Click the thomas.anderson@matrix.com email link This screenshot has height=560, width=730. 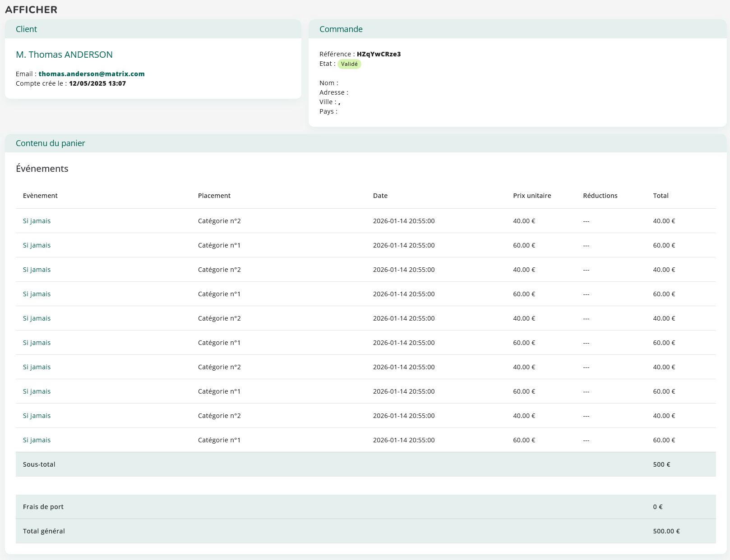click(x=92, y=74)
